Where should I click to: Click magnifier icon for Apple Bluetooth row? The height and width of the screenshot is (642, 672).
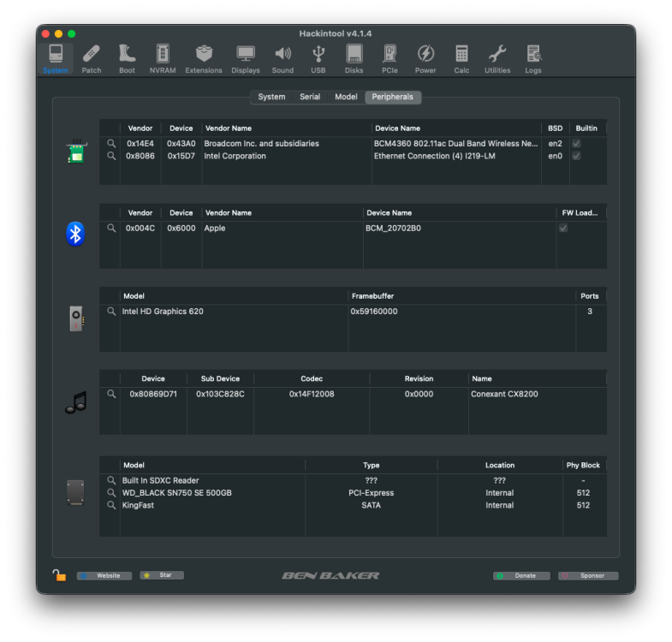coord(111,228)
